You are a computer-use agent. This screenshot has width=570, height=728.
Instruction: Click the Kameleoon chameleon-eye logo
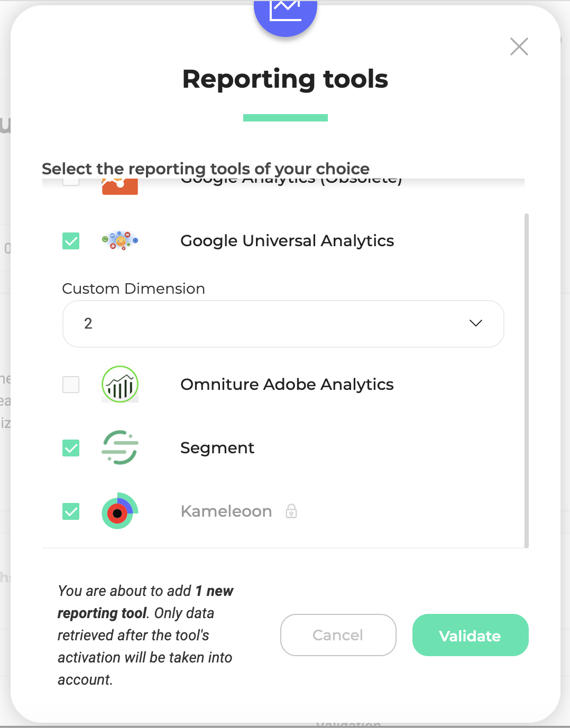click(120, 511)
